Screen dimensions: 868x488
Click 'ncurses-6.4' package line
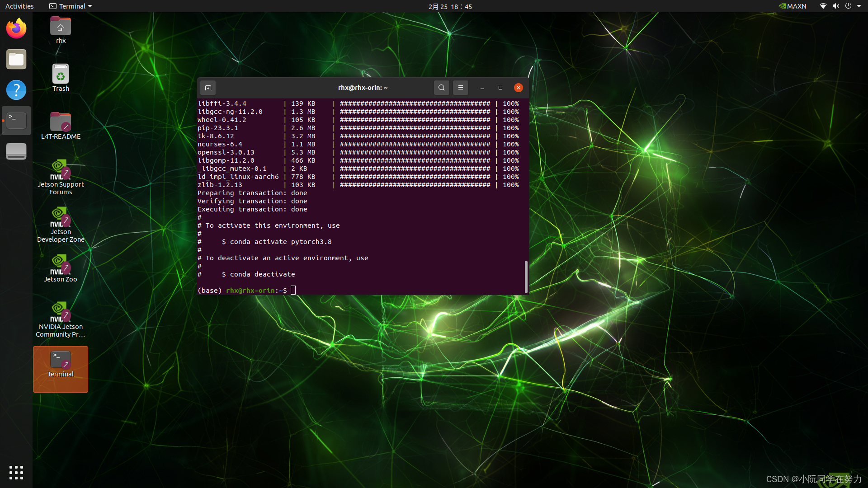click(358, 144)
